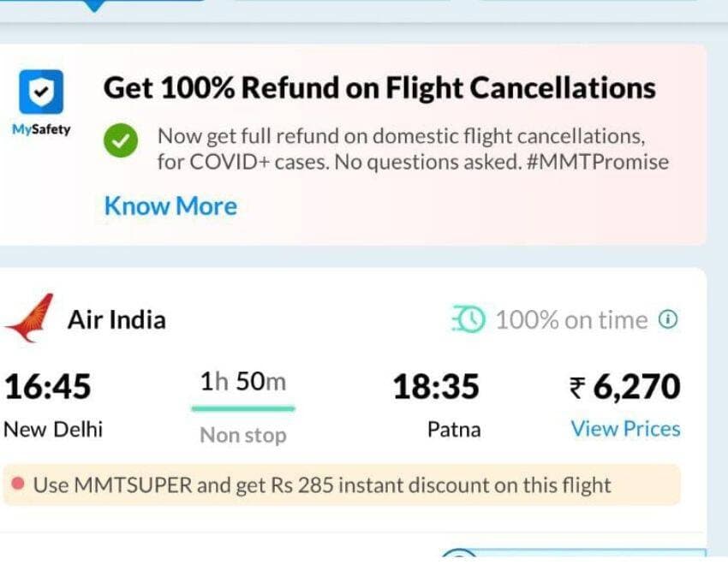The width and height of the screenshot is (728, 571).
Task: Click the 100% Refund banner heading
Action: click(x=379, y=88)
